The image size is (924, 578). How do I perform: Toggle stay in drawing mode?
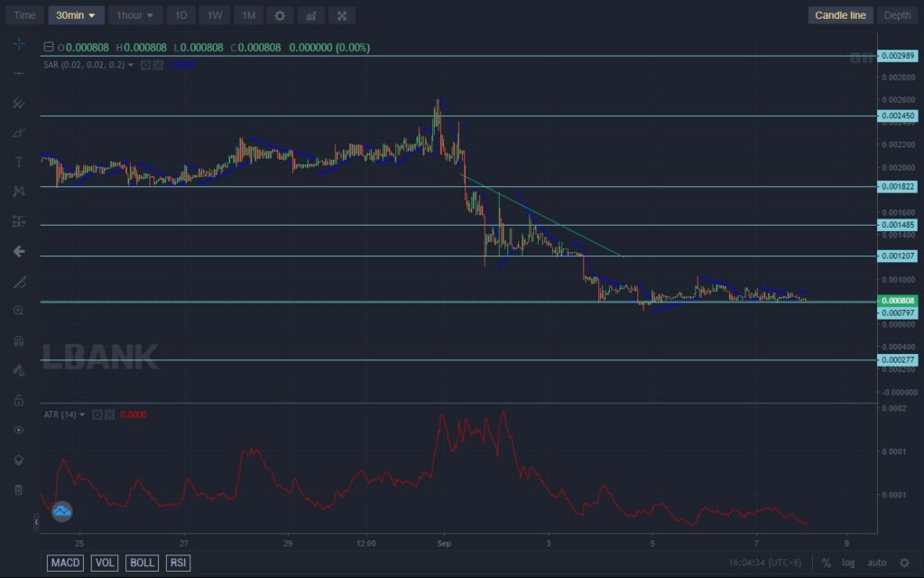[x=19, y=370]
